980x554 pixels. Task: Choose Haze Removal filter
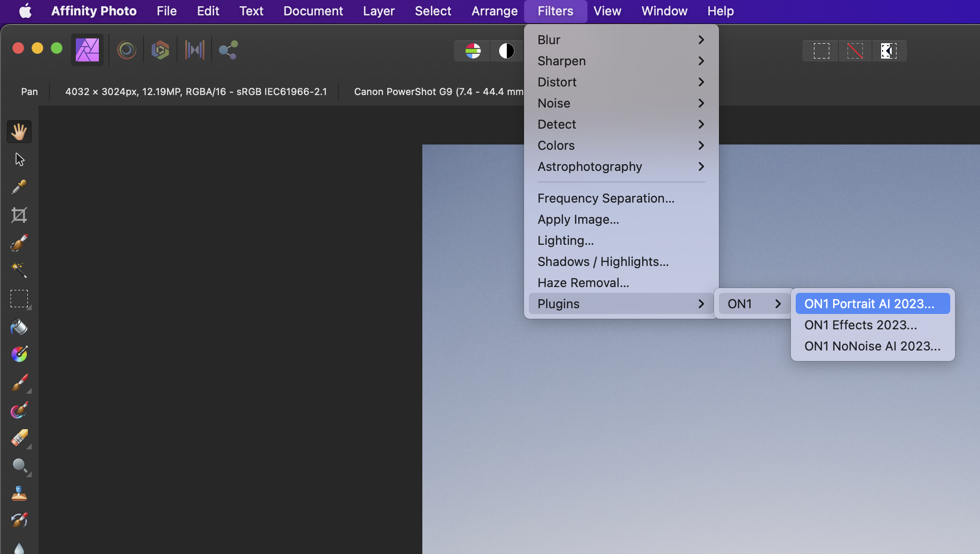tap(621, 283)
